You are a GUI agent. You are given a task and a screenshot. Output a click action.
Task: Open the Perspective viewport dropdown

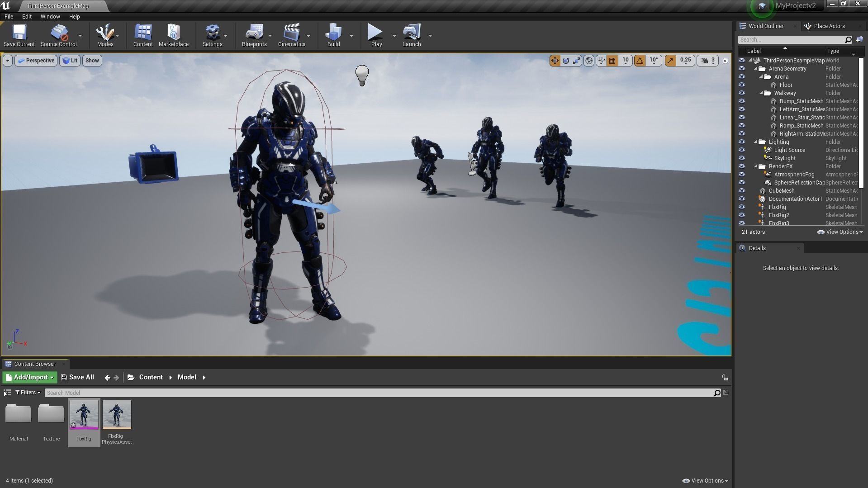click(36, 60)
